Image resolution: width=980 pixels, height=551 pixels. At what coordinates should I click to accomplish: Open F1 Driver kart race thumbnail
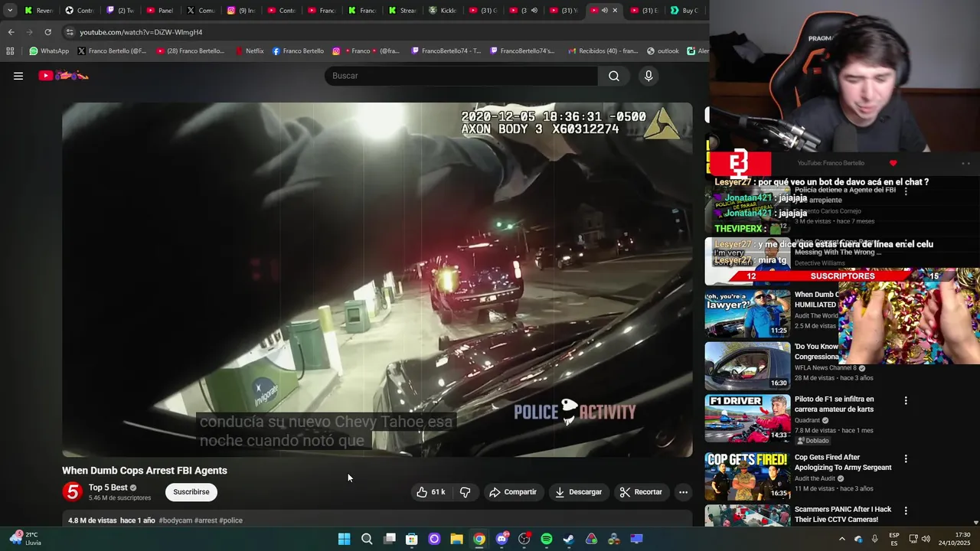(747, 418)
